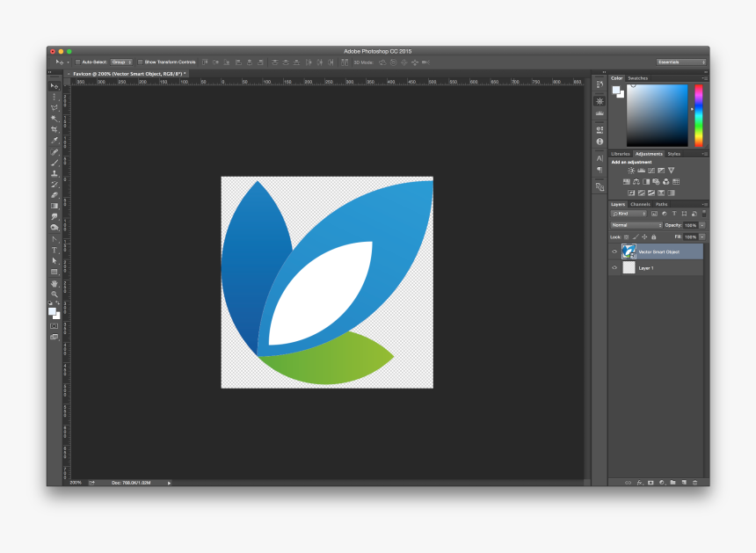Select the Eyedropper tool
The image size is (756, 553).
(55, 141)
